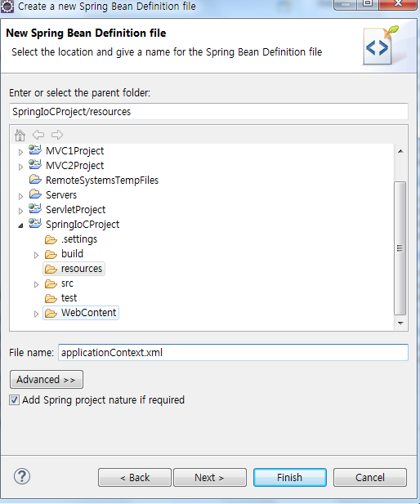Open the help question mark icon
This screenshot has width=420, height=504.
22,476
